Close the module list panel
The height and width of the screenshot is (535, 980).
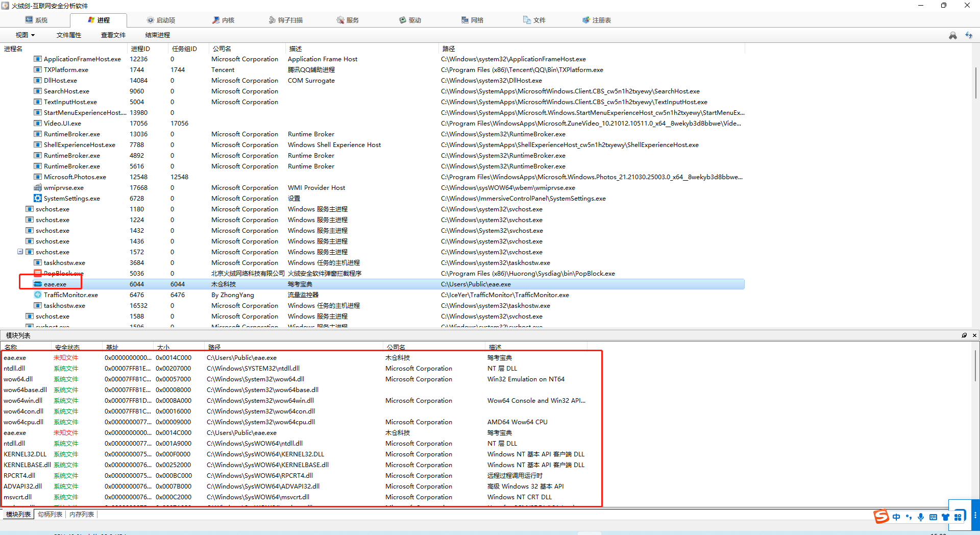point(974,335)
